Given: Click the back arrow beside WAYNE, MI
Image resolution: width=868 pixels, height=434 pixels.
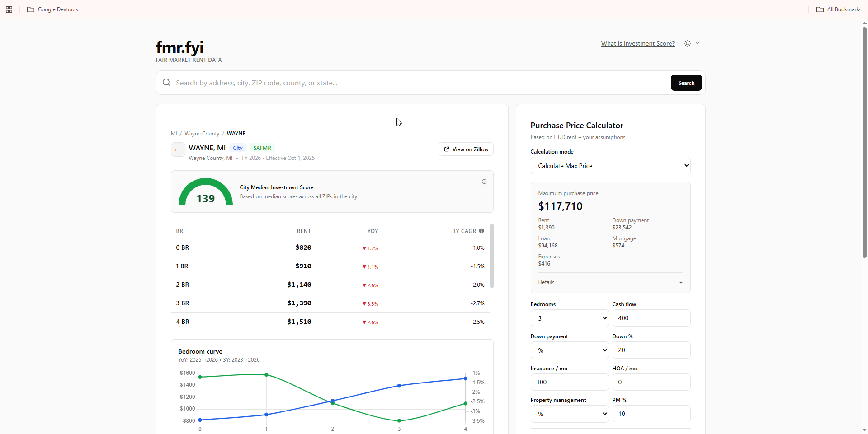Looking at the screenshot, I should pos(178,149).
